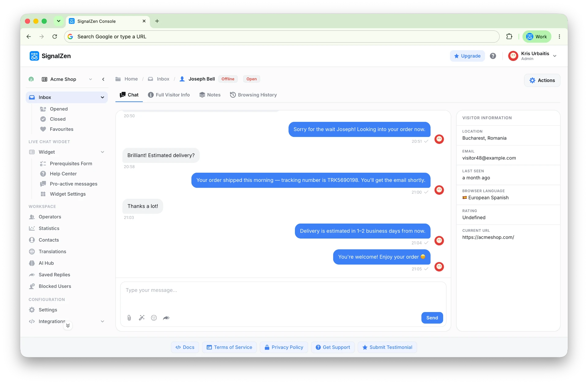Click Get Support

coord(333,347)
